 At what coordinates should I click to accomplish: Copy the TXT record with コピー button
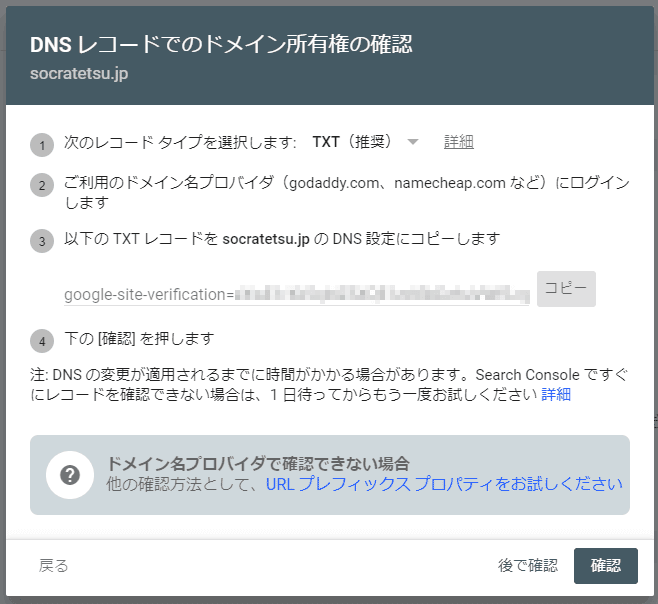click(x=566, y=289)
